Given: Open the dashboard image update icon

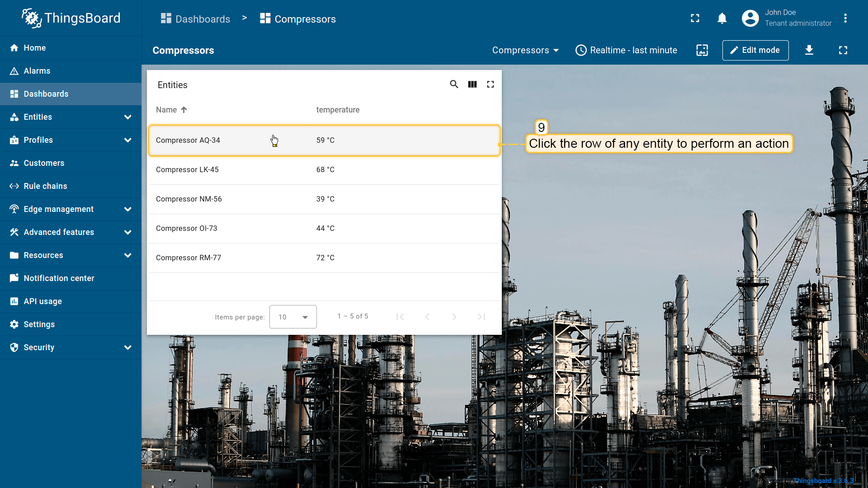Looking at the screenshot, I should (702, 50).
